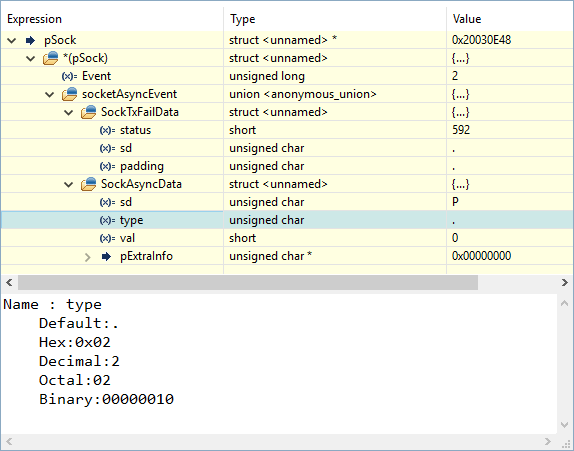
Task: Click the pointer arrow icon beside pSock
Action: (x=30, y=40)
